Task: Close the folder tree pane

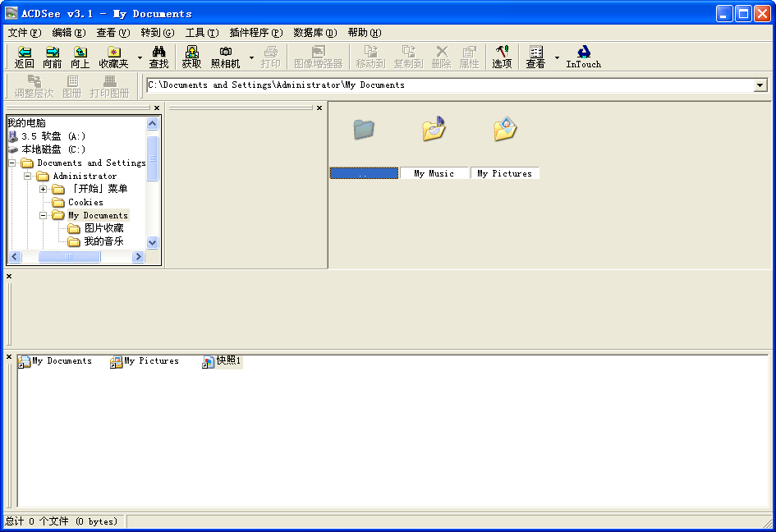Action: (157, 108)
